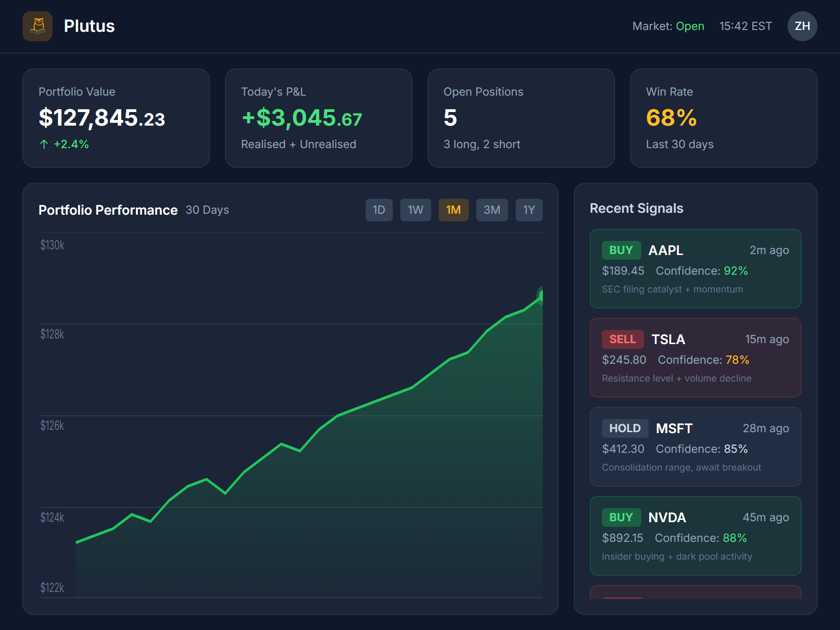The height and width of the screenshot is (630, 840).
Task: Check the Win Rate 68% card
Action: 723,118
